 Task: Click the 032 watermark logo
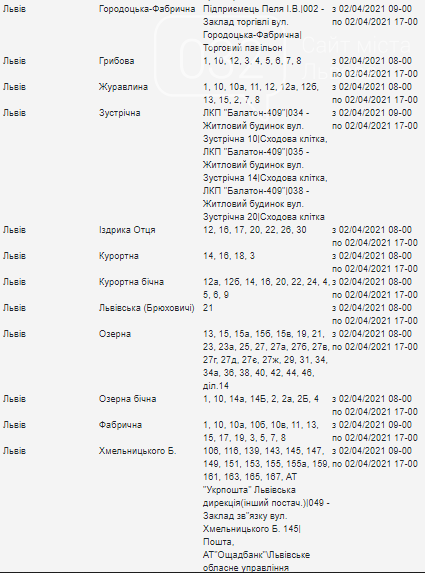click(219, 58)
